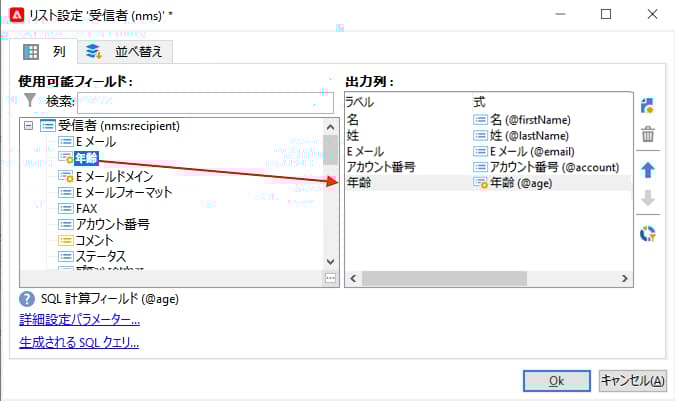Click the 列 tab grid icon
The height and width of the screenshot is (401, 675).
pyautogui.click(x=31, y=52)
